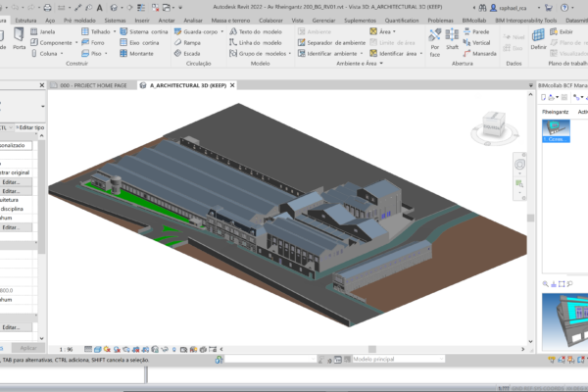The width and height of the screenshot is (588, 392).
Task: Select the Área tool
Action: click(x=380, y=32)
